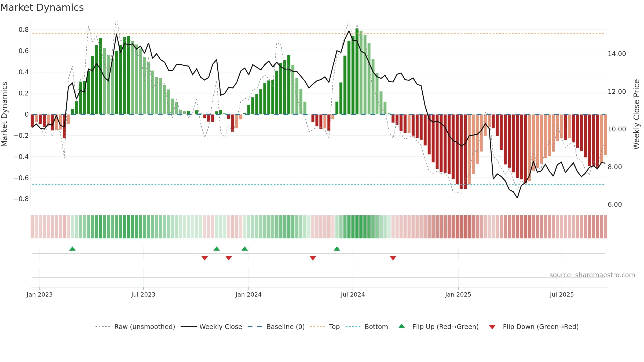Click the −0.8 left axis tick label
Screen dimensions: 644x362
pos(21,199)
